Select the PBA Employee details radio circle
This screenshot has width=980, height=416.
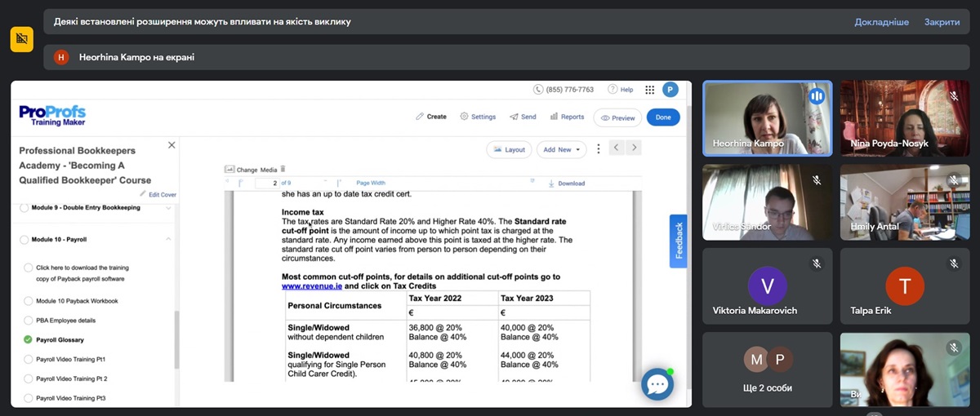tap(29, 321)
